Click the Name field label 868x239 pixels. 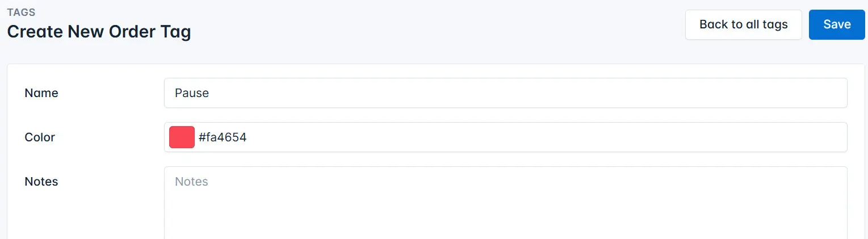coord(41,93)
